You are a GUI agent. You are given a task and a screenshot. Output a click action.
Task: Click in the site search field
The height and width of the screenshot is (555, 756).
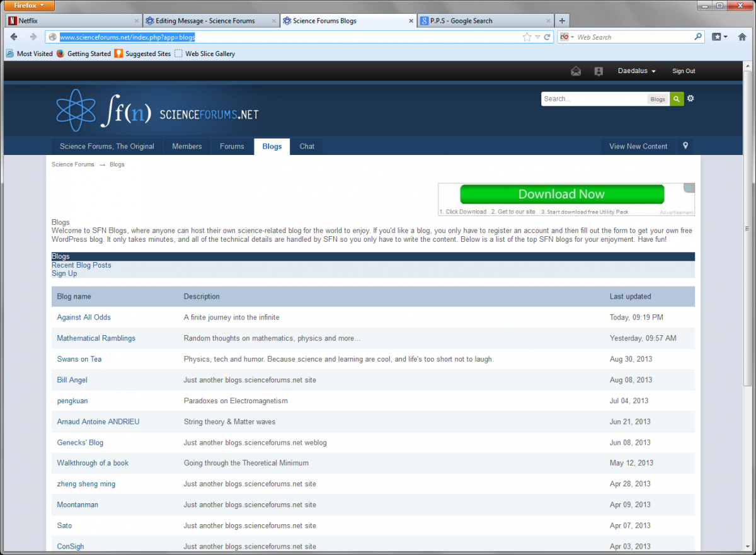(593, 99)
